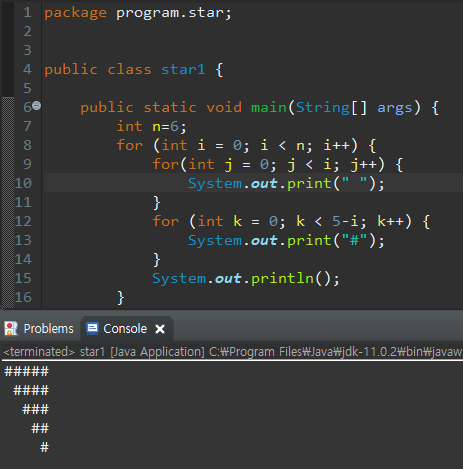
Task: Place cursor on 'package program.star;' line
Action: [138, 13]
